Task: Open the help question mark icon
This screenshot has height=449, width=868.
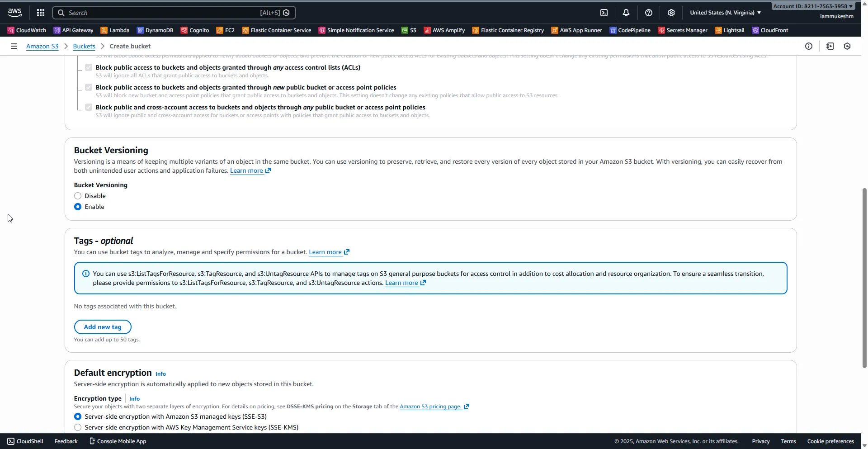Action: (x=649, y=12)
